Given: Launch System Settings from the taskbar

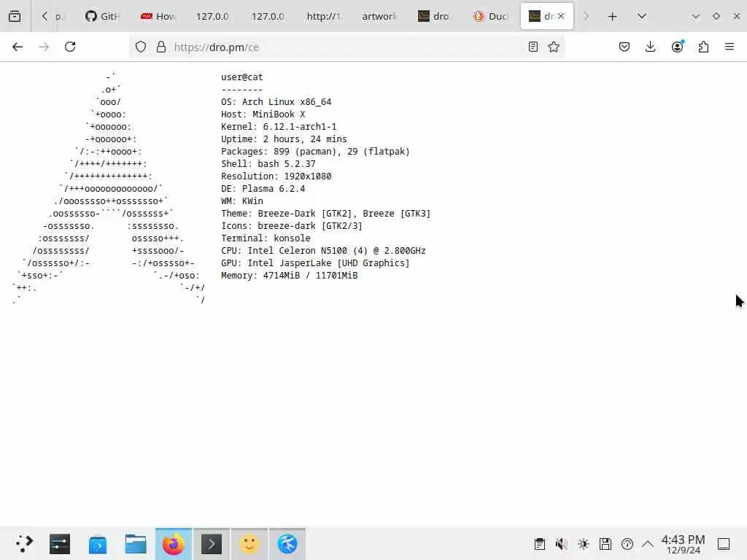Looking at the screenshot, I should [60, 544].
